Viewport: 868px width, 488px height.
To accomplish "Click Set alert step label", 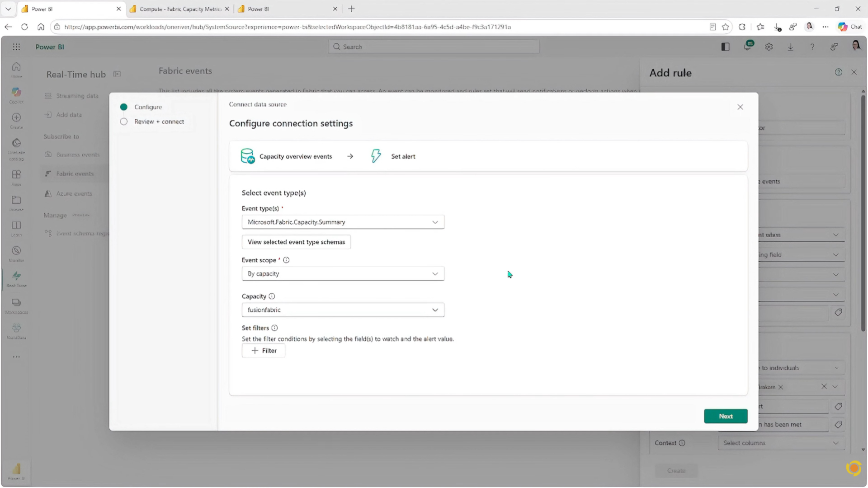I will [403, 156].
